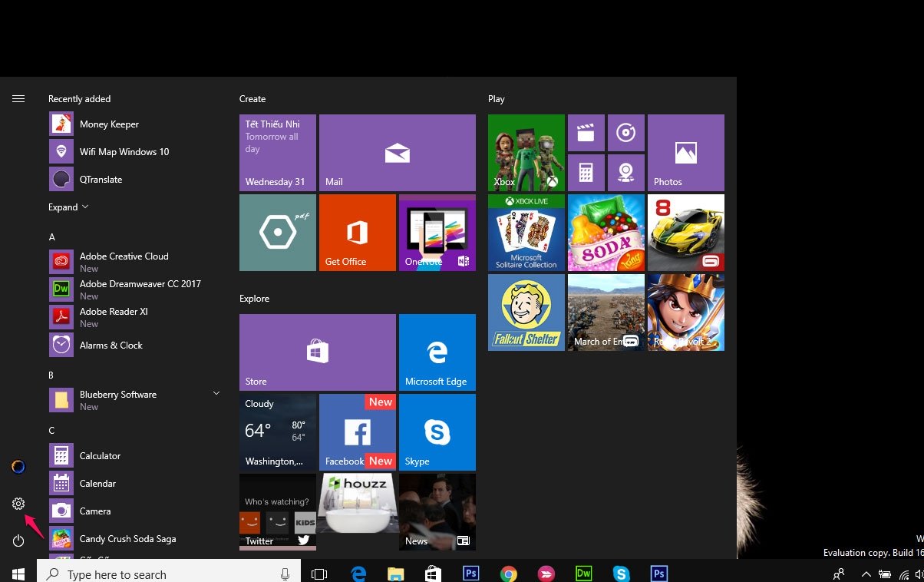Open Edge from the taskbar
This screenshot has height=582, width=924.
pyautogui.click(x=358, y=574)
